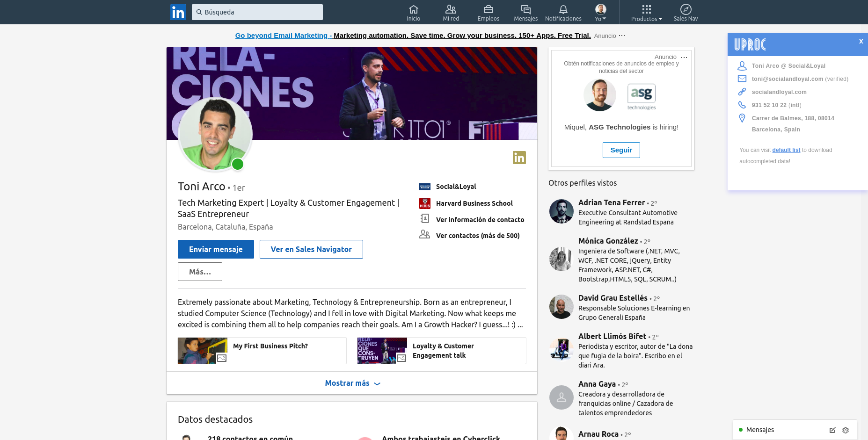This screenshot has width=868, height=440.
Task: Open Ver contactos (más de 500) link
Action: 478,236
